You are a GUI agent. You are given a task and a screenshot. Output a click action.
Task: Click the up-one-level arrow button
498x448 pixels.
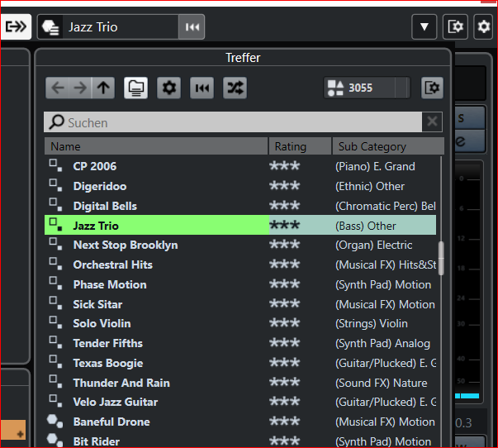click(103, 88)
